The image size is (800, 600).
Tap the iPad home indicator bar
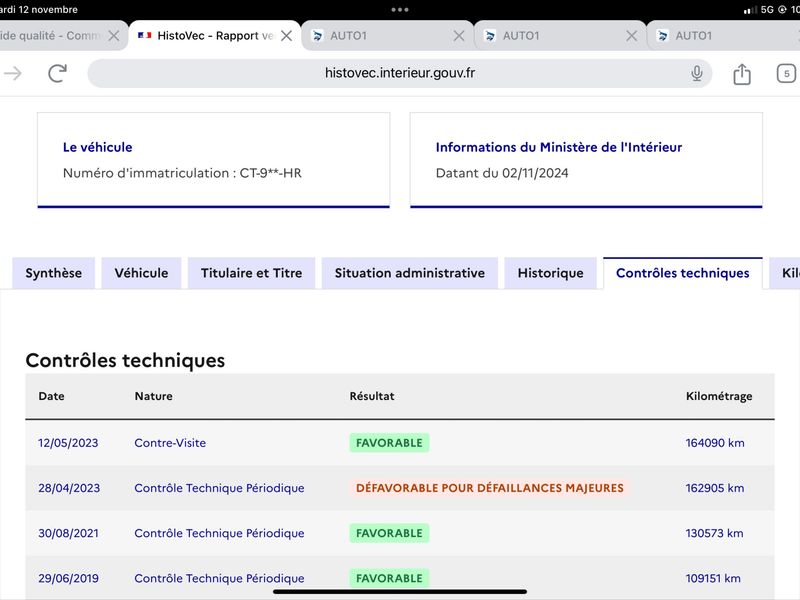[x=399, y=592]
